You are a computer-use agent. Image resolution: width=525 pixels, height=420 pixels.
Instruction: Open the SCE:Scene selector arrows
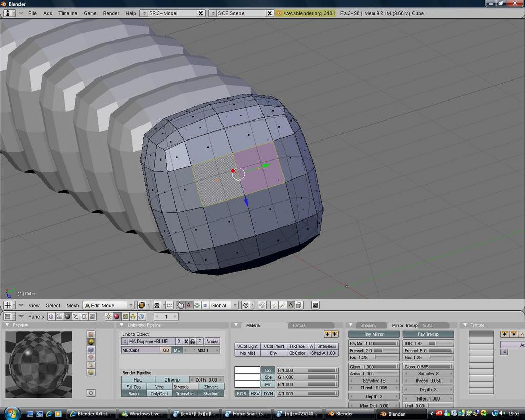[x=213, y=13]
